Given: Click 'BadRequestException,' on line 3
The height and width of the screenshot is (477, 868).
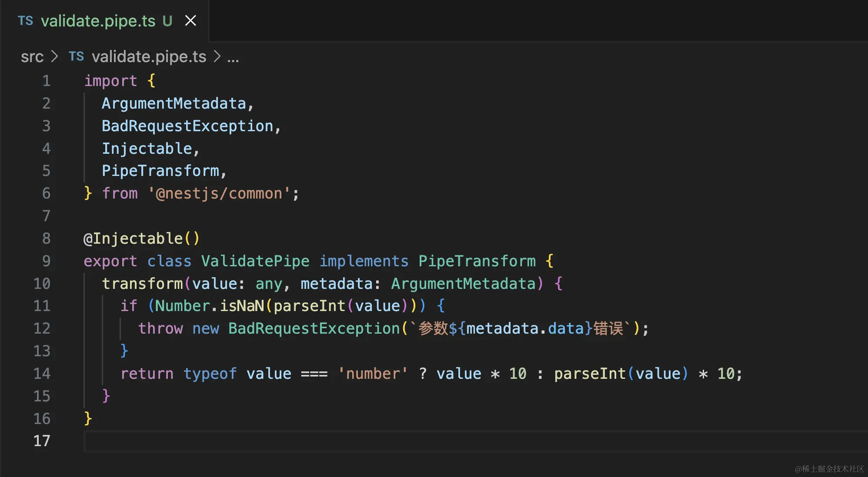Looking at the screenshot, I should (191, 126).
